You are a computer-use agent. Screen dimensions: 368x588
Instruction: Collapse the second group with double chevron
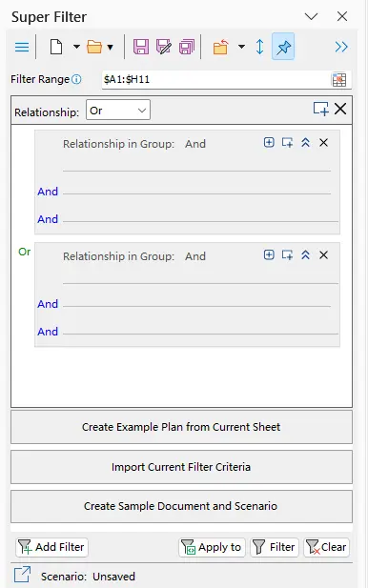pos(305,255)
